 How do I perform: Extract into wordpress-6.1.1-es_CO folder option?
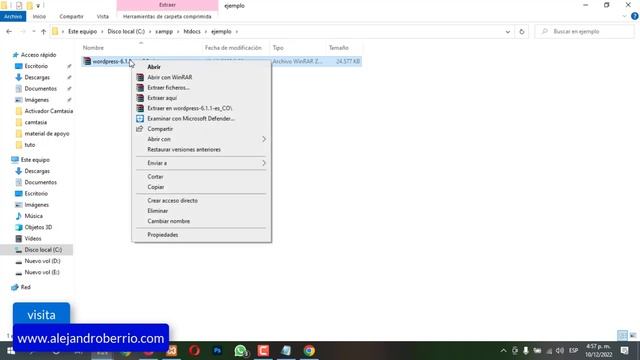(189, 108)
